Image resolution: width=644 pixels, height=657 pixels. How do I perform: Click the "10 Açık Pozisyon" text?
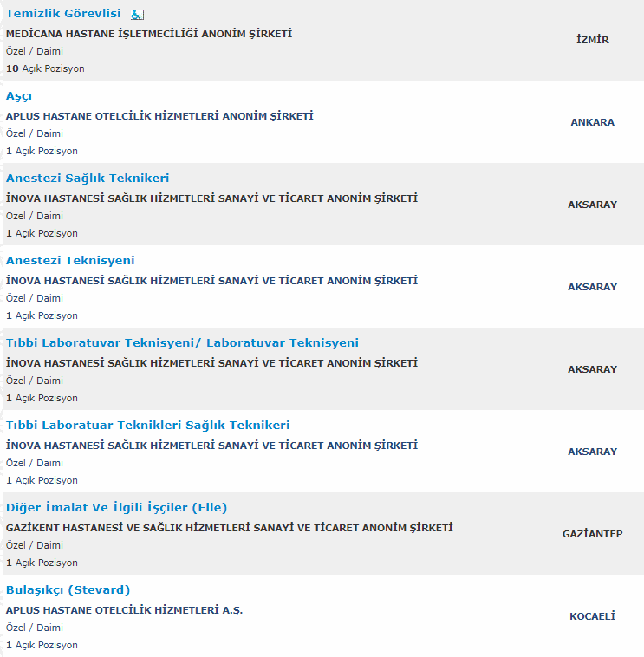45,68
